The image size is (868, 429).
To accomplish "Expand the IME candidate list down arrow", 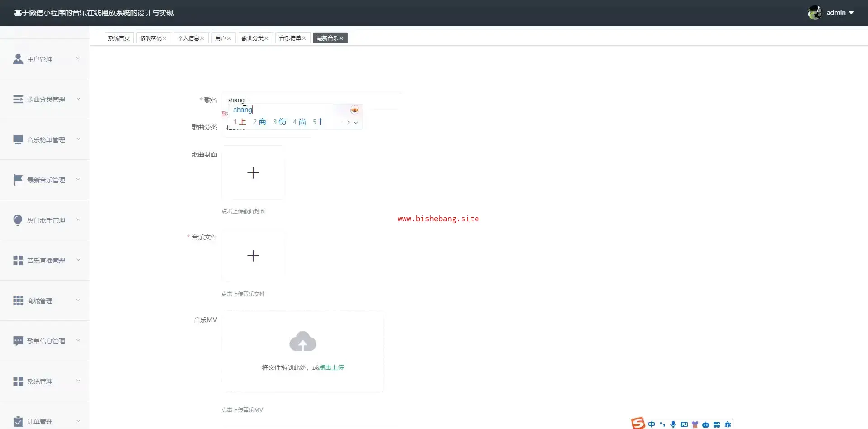I will click(x=356, y=122).
